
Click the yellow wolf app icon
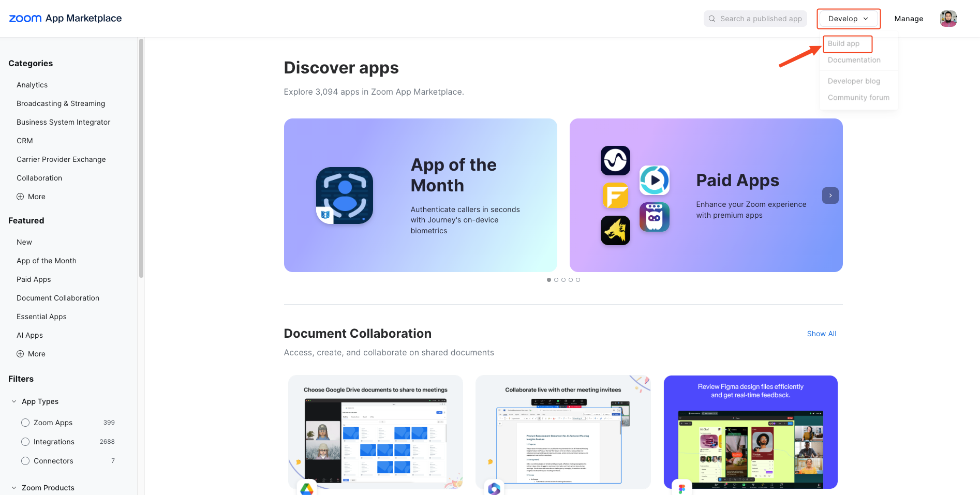tap(615, 230)
